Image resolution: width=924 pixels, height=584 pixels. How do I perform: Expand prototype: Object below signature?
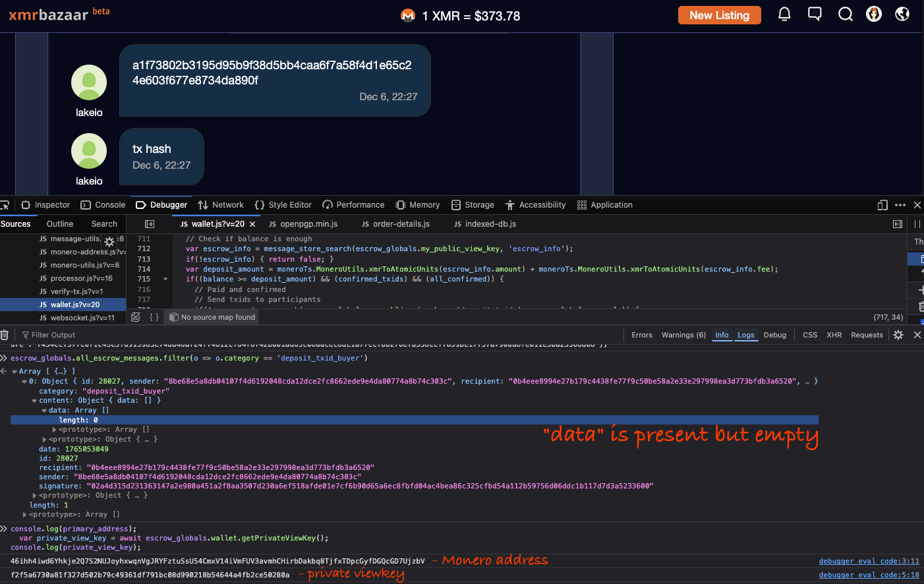coord(34,496)
